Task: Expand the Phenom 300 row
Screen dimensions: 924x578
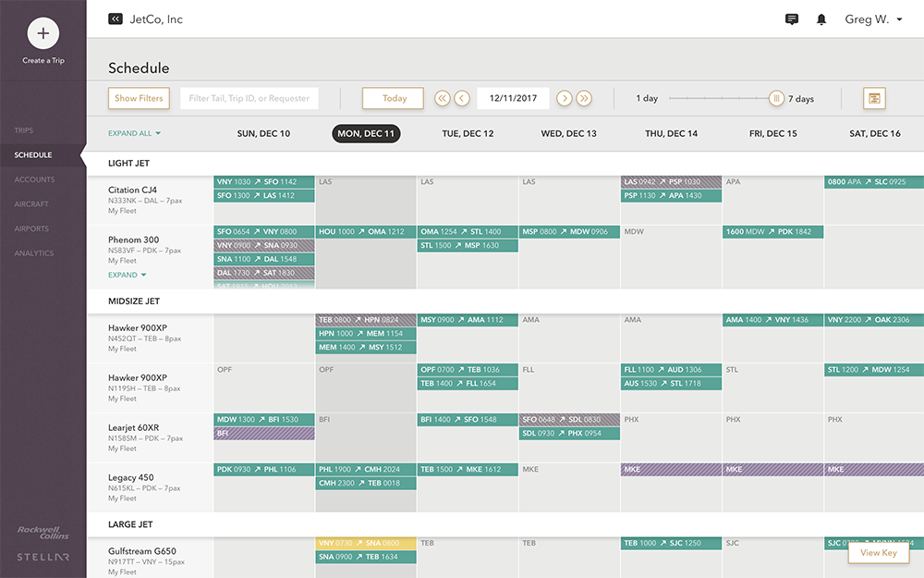Action: pos(128,275)
